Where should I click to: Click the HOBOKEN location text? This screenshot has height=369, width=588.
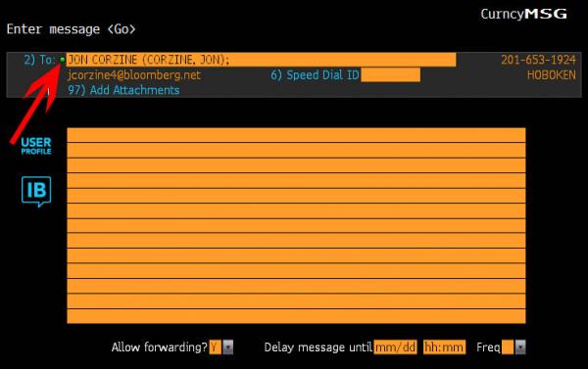pos(551,75)
